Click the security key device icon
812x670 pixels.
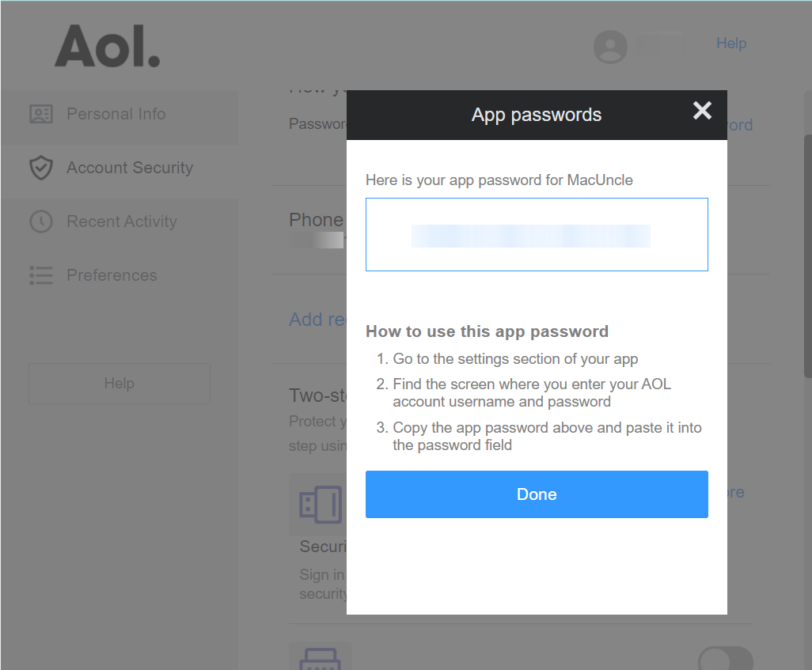click(320, 504)
